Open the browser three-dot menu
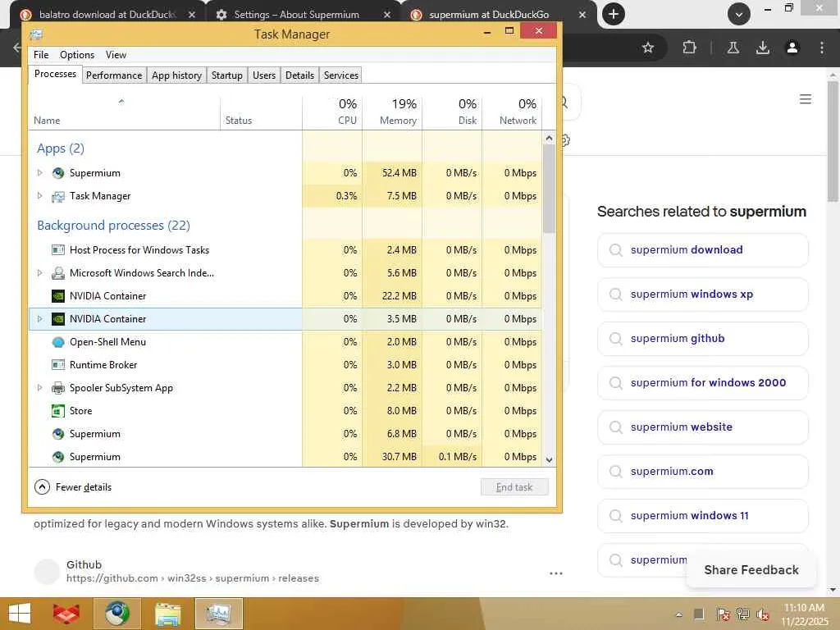 (822, 48)
